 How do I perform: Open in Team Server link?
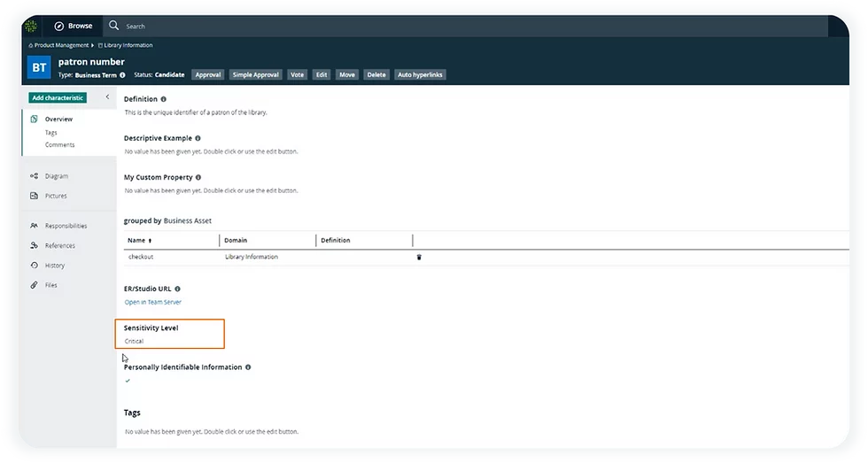pos(152,302)
